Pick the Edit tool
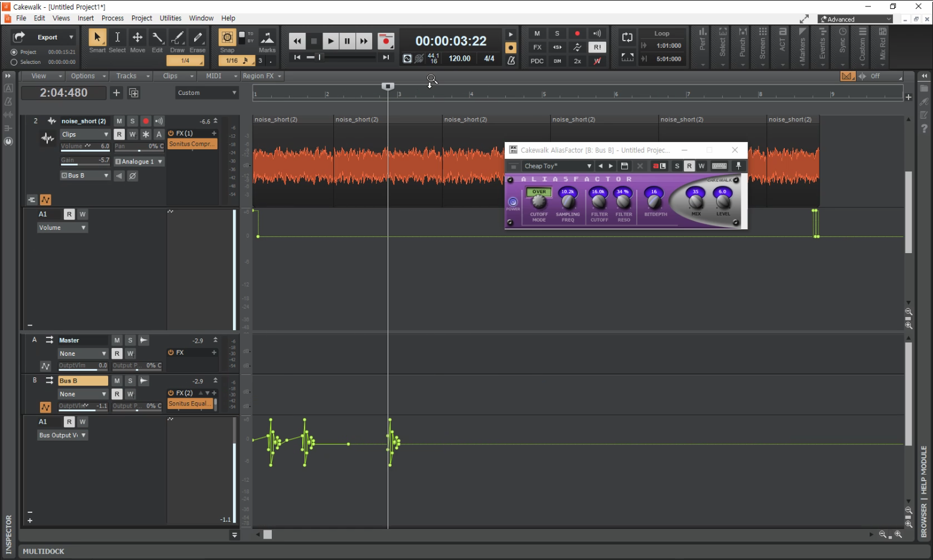This screenshot has width=933, height=560. click(157, 38)
